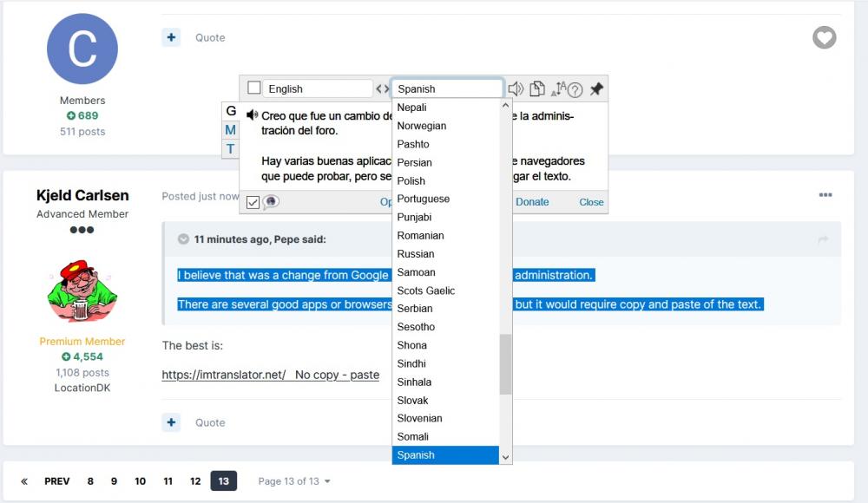Open the imtranslator.net link
The height and width of the screenshot is (503, 868).
(x=224, y=375)
